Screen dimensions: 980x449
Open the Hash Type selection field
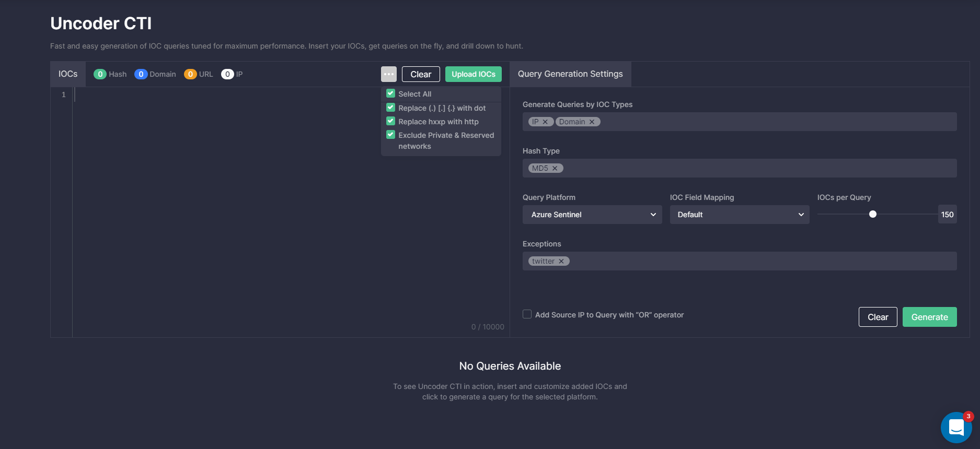(758, 168)
